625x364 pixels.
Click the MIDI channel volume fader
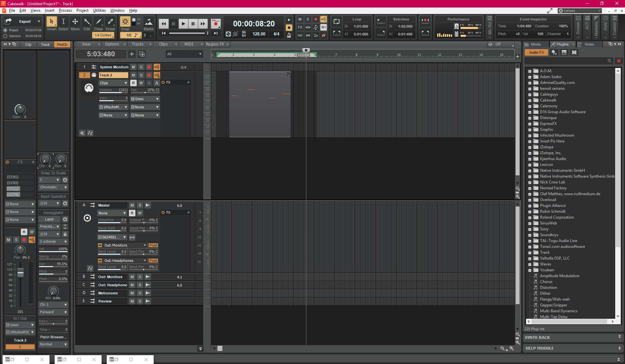pyautogui.click(x=21, y=273)
